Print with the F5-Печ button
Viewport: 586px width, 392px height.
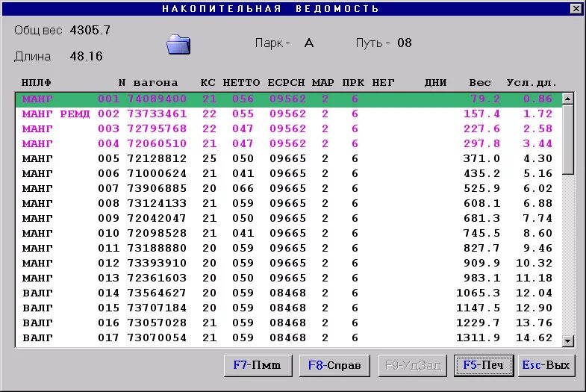483,365
